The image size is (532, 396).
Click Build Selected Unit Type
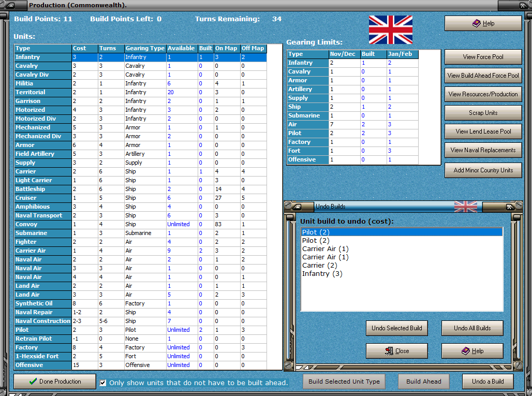coord(344,382)
